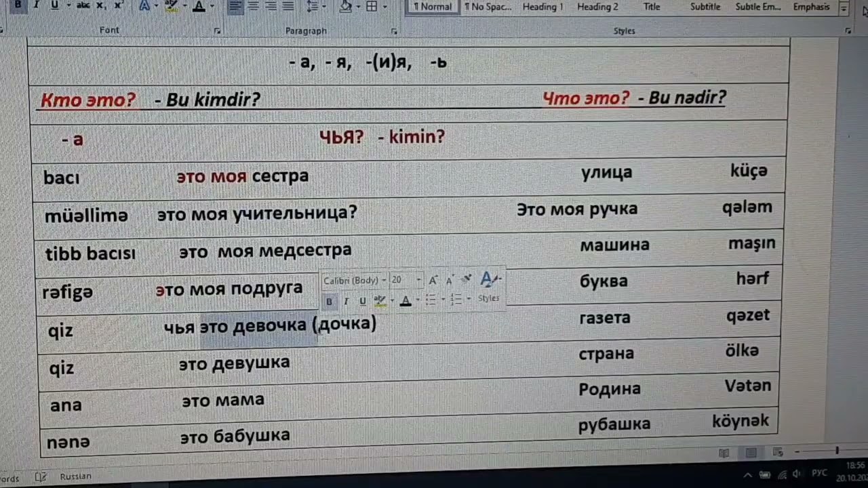Image resolution: width=868 pixels, height=488 pixels.
Task: Click Styles label in mini toolbar
Action: pos(489,298)
